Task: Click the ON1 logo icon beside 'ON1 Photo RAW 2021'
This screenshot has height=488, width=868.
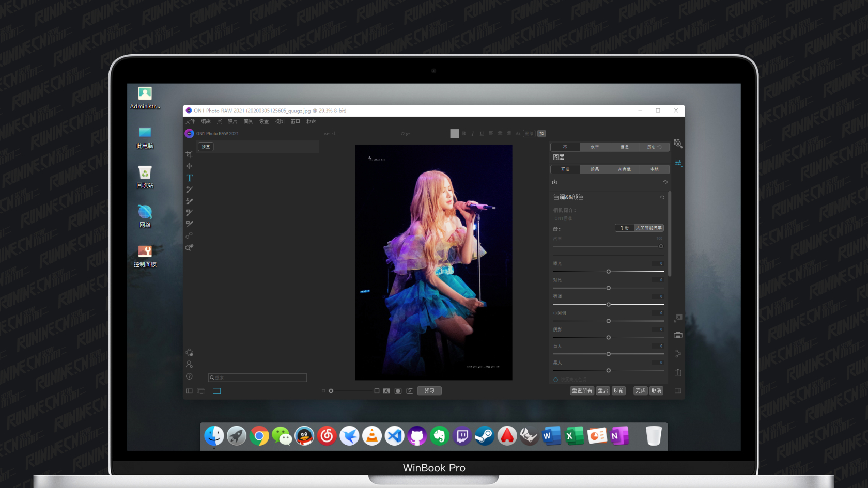Action: [x=189, y=133]
